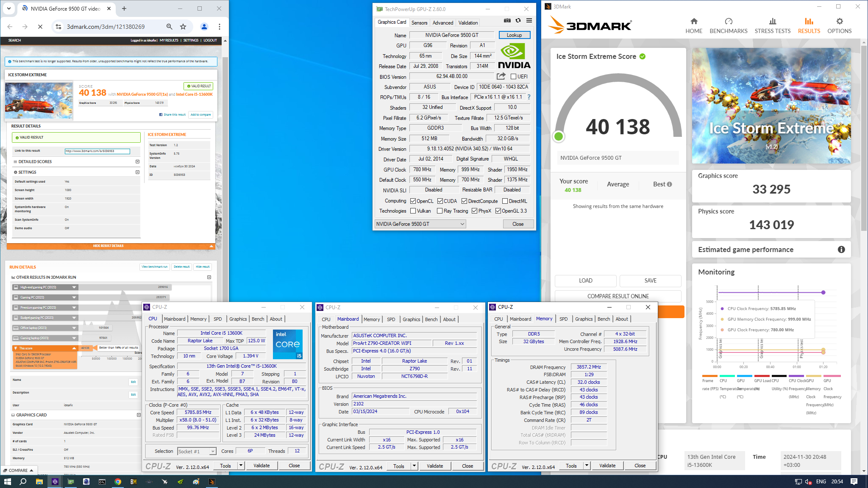Click Command Prompt taskbar icon
The width and height of the screenshot is (868, 488).
[102, 482]
